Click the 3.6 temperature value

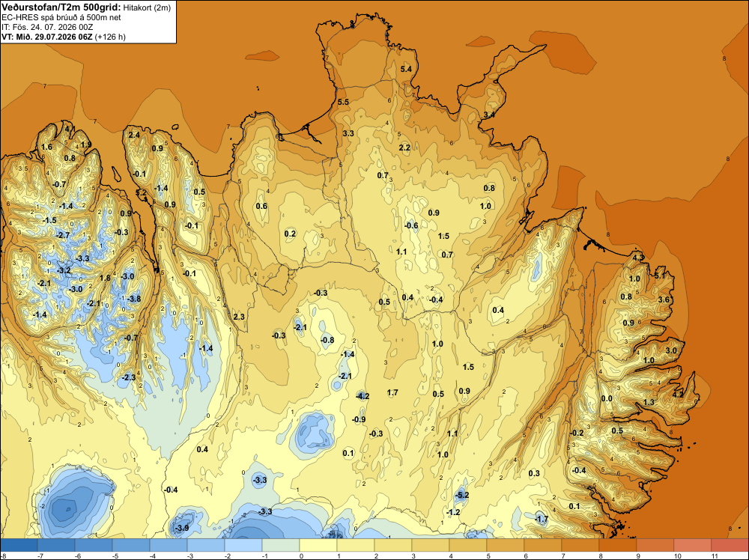pyautogui.click(x=664, y=299)
